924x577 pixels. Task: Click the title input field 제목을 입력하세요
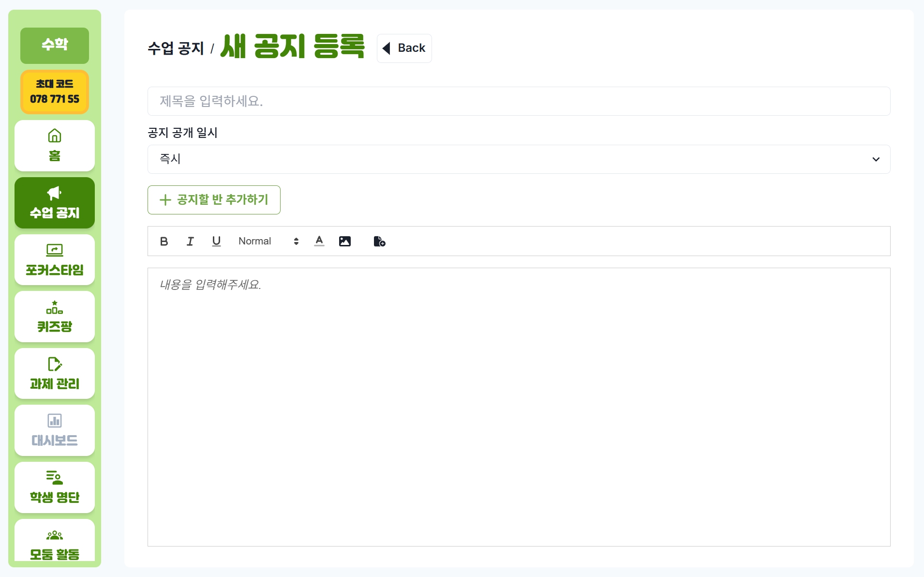click(519, 101)
